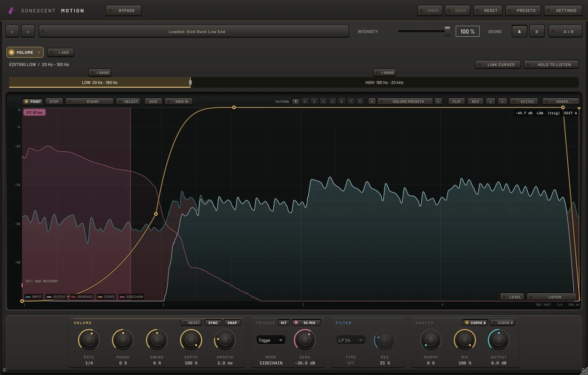588x375 pixels.
Task: Click the Reset button in top bar
Action: pyautogui.click(x=487, y=11)
